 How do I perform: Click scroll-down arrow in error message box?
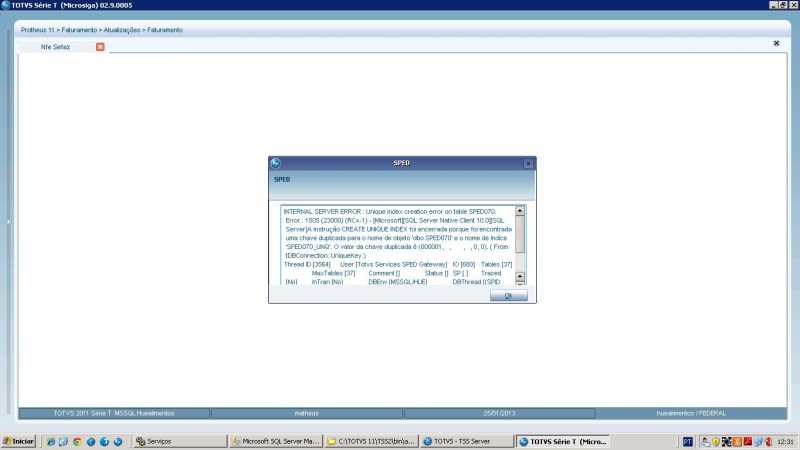[x=520, y=277]
